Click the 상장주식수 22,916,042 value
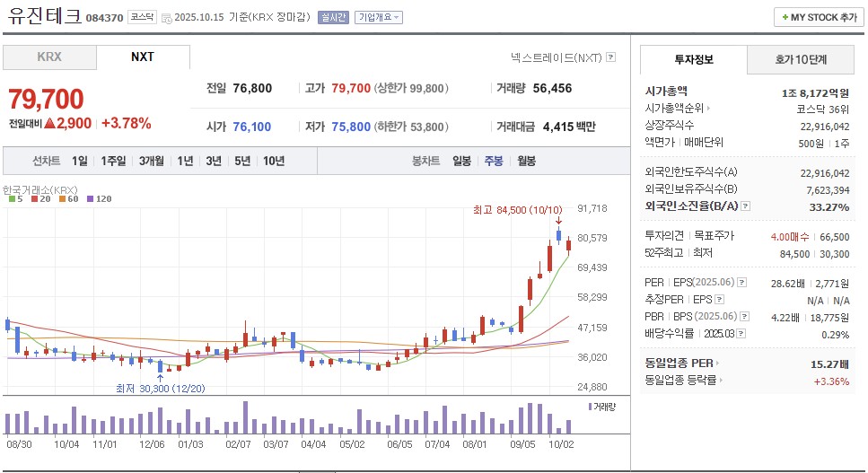868x473 pixels. coord(825,127)
